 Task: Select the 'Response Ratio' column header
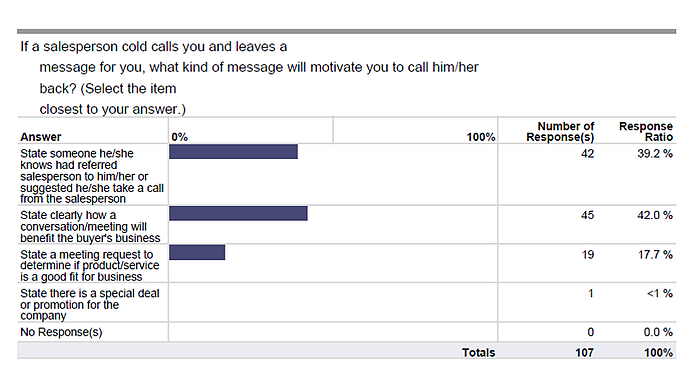[646, 132]
